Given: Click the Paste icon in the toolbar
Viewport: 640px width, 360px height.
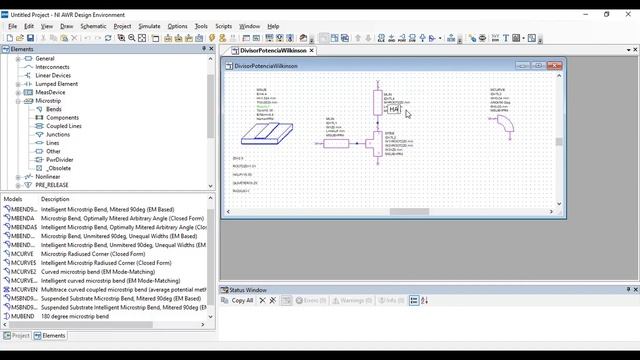Looking at the screenshot, I should (x=64, y=38).
